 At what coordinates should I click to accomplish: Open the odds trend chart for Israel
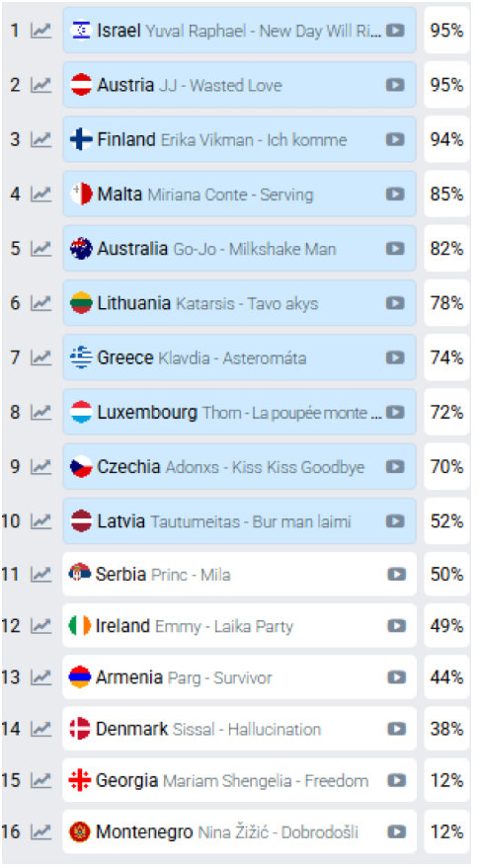tap(40, 31)
